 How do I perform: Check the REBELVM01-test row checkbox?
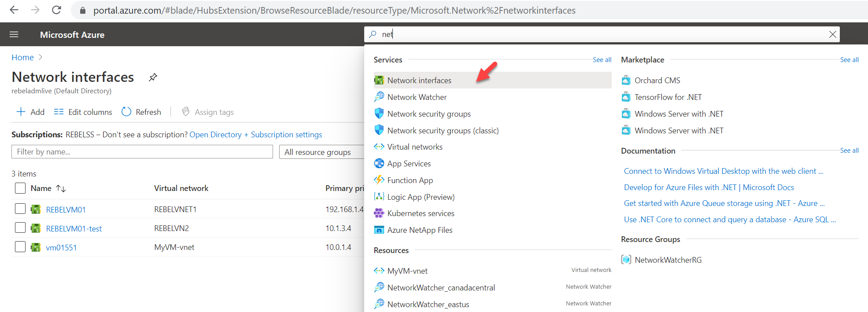pos(20,228)
